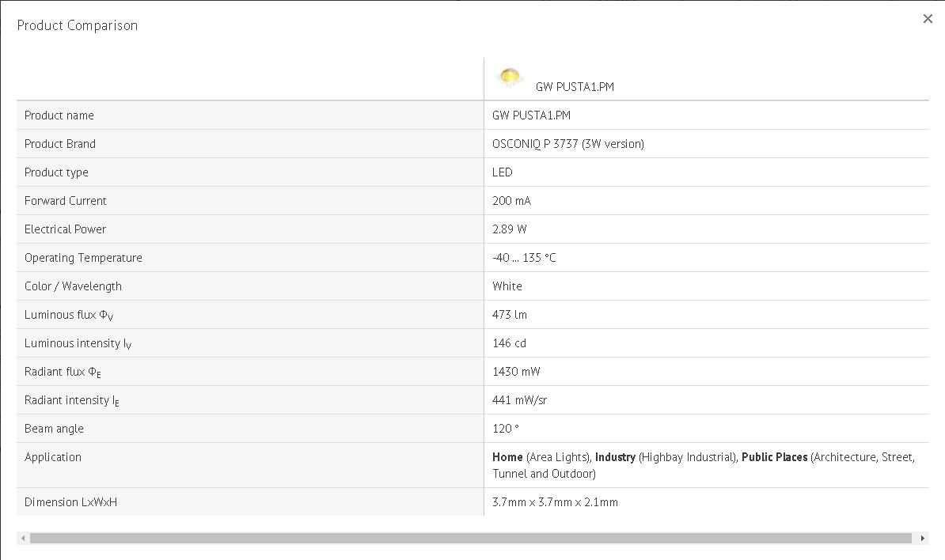The height and width of the screenshot is (560, 945).
Task: Click the 'LED' product type value
Action: tap(502, 172)
